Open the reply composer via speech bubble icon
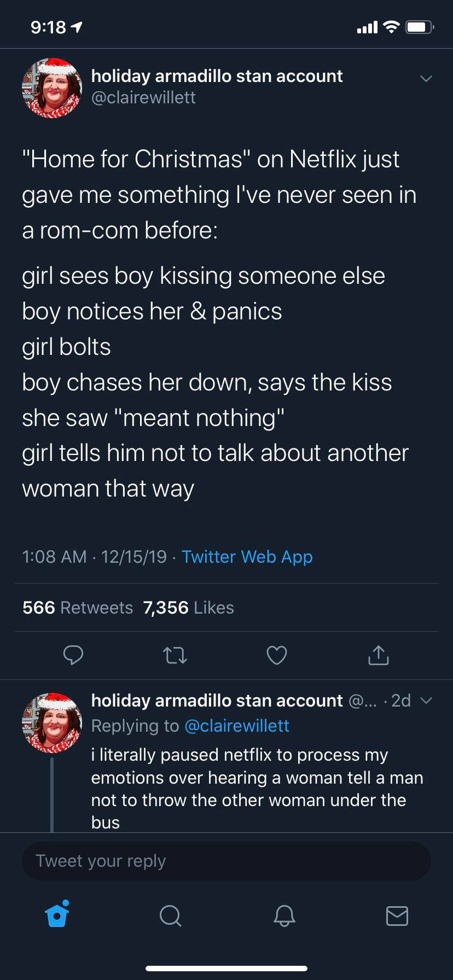This screenshot has width=453, height=980. pos(74,655)
